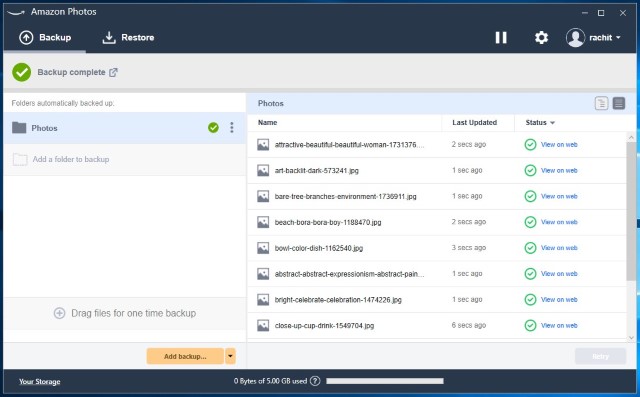Click the status check icon for bright-celebrate-celebration row

(530, 299)
